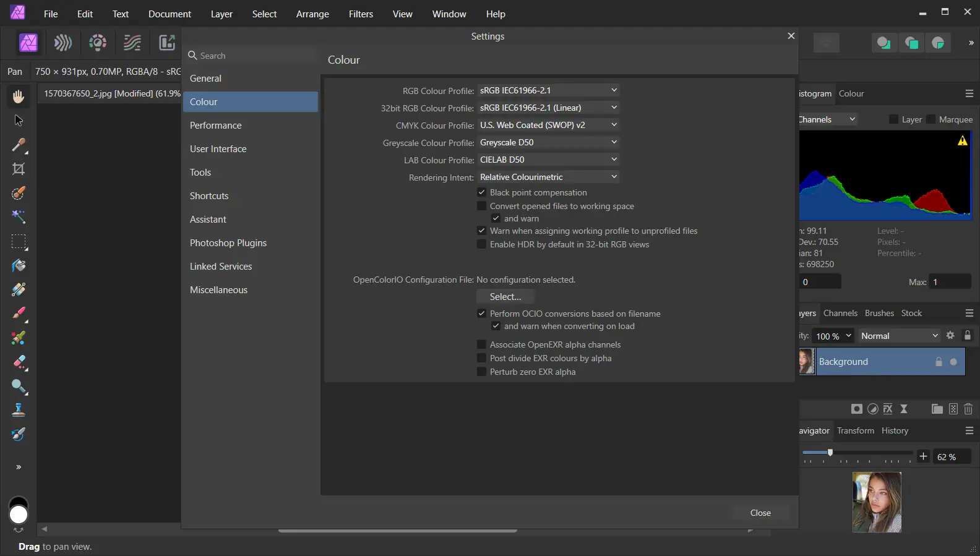Select the Clone Stamp tool
Screen dimensions: 980x556
tap(19, 410)
